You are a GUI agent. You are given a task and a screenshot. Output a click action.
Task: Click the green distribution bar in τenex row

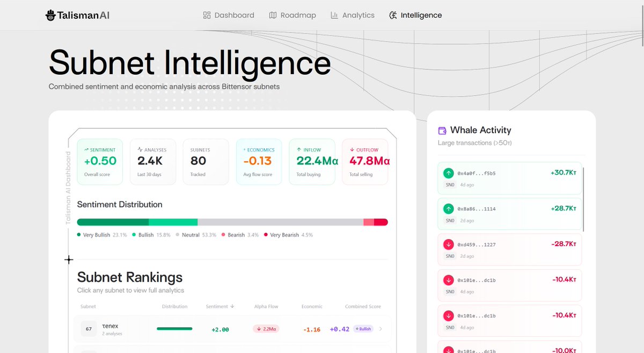174,328
